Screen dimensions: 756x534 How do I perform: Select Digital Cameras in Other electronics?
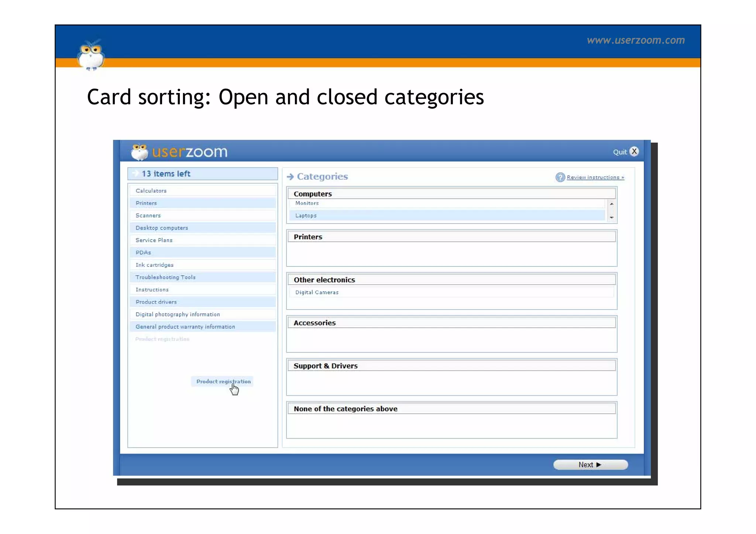tap(317, 292)
